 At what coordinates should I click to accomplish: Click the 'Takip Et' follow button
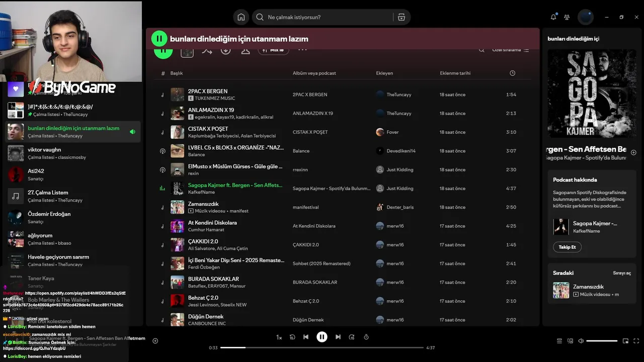click(x=567, y=247)
